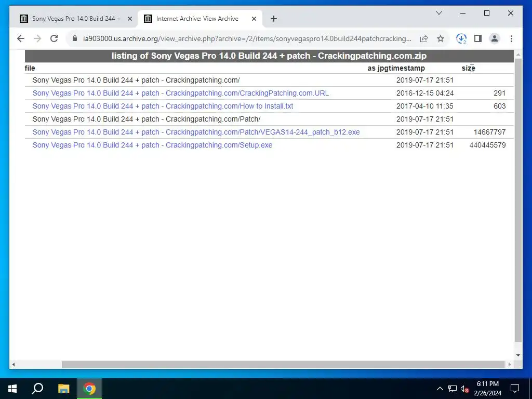This screenshot has height=399, width=532.
Task: Open the Chrome profile avatar
Action: click(495, 38)
